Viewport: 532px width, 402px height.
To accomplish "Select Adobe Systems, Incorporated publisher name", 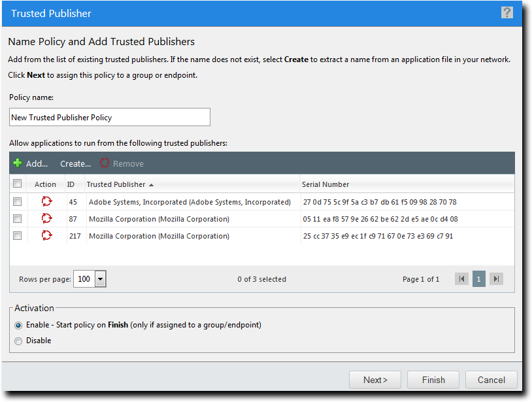I will pos(190,202).
